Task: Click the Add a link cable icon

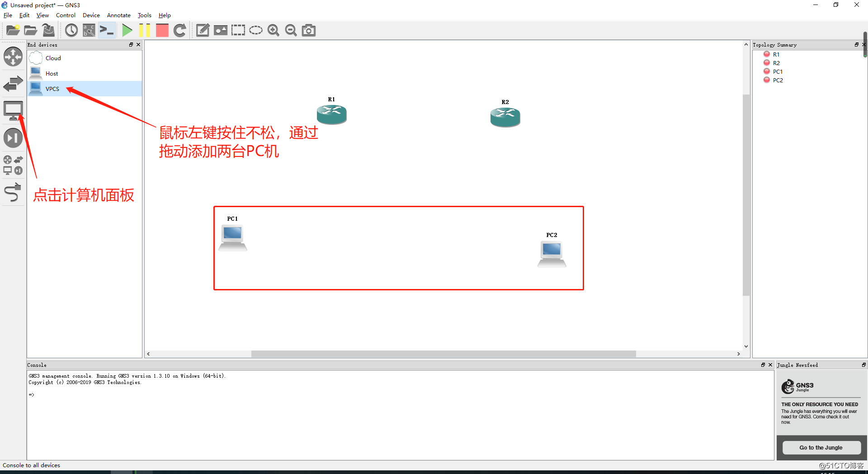Action: (x=13, y=192)
